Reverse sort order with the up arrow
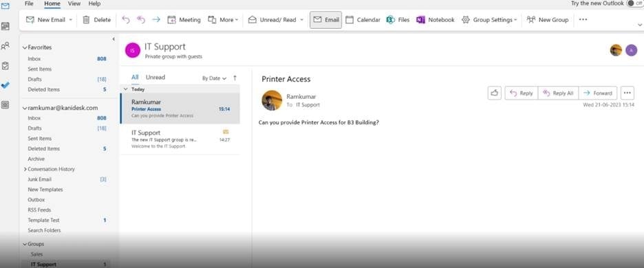 pyautogui.click(x=235, y=78)
